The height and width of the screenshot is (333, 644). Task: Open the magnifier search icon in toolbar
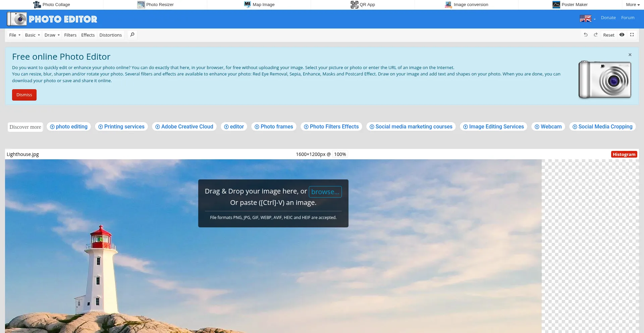pyautogui.click(x=132, y=35)
